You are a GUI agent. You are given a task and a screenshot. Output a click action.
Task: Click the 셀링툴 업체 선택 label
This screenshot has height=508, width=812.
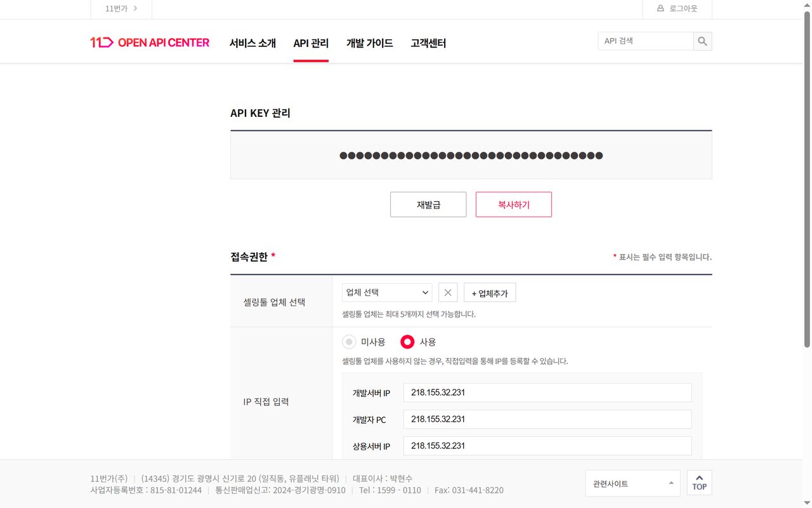click(274, 302)
